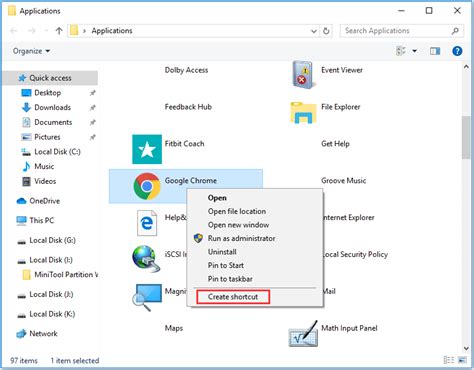This screenshot has width=474, height=370.
Task: Switch to large icons view in status bar
Action: point(462,360)
